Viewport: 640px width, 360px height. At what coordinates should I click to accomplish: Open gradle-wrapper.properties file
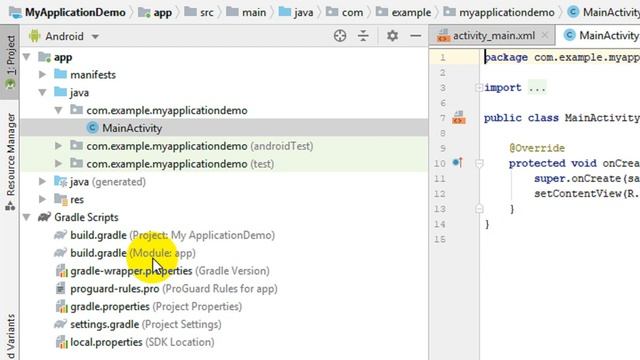(x=170, y=271)
